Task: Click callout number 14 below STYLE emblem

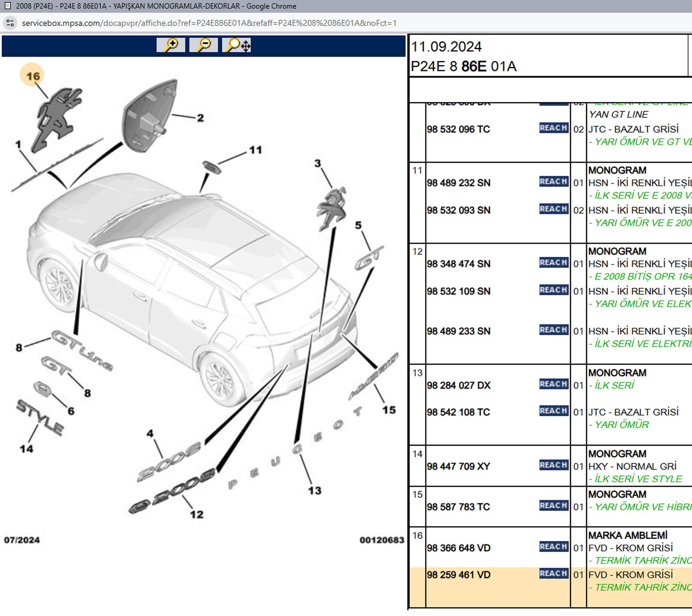Action: point(26,449)
